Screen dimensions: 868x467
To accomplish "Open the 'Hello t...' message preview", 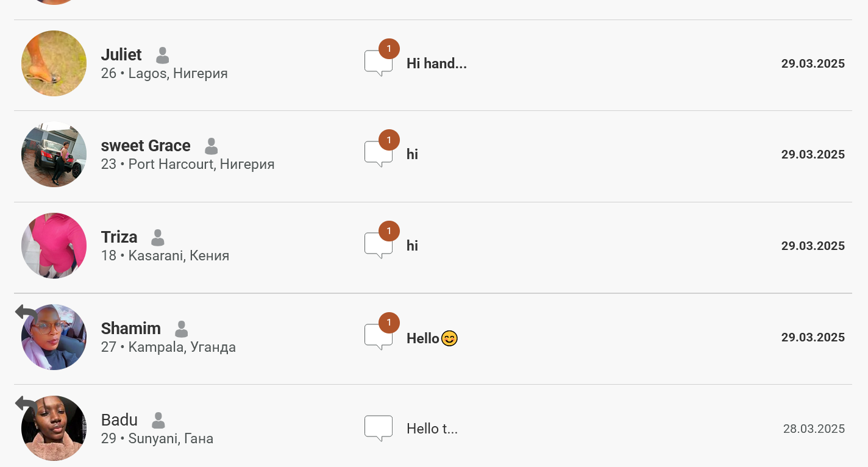I will coord(432,429).
